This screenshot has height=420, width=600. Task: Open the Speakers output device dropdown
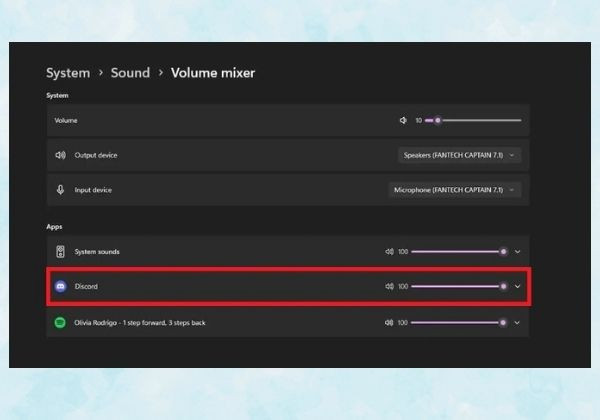(459, 155)
